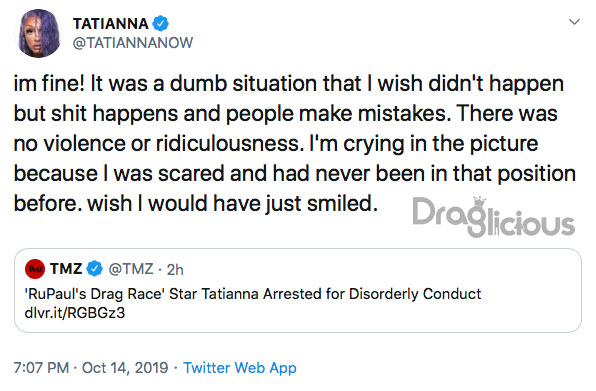Open the quoted tweet card border area

298,290
